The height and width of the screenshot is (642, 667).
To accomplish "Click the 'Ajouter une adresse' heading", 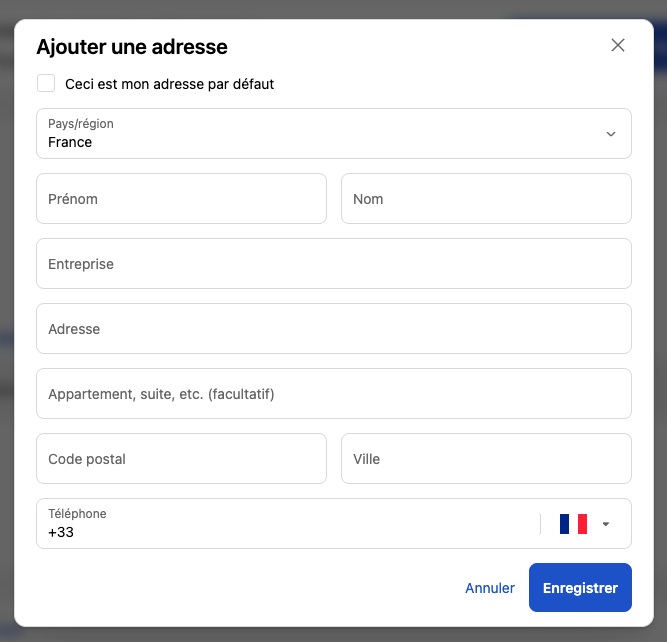I will 132,46.
